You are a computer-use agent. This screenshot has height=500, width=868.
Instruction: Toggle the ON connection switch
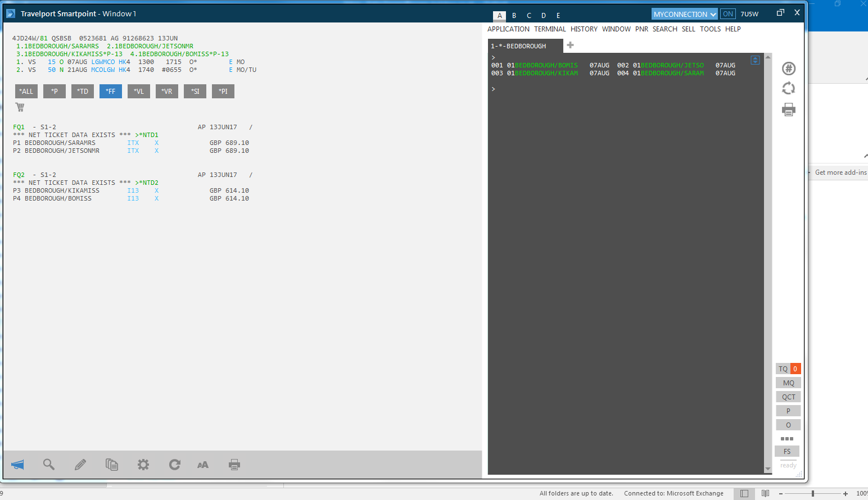click(x=728, y=14)
